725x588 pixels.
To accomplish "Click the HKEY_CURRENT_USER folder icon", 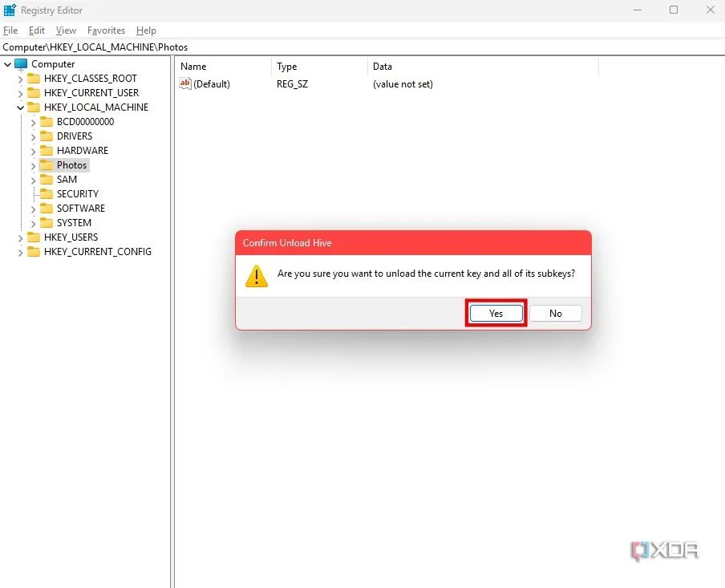I will point(34,92).
